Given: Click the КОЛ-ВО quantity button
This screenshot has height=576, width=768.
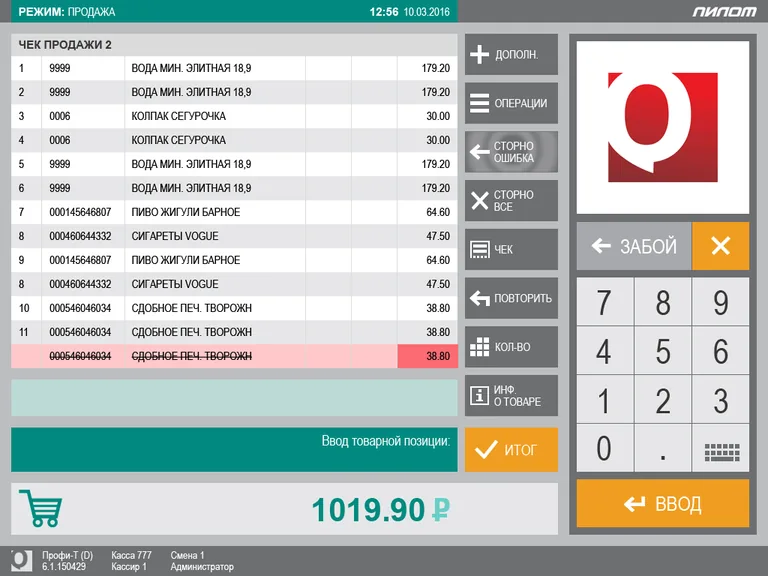Looking at the screenshot, I should point(511,347).
